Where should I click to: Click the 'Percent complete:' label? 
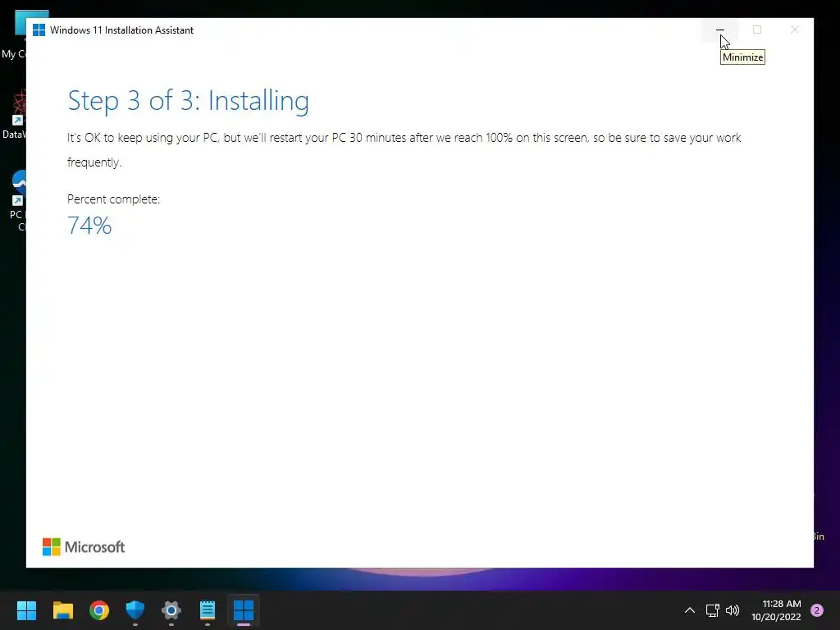pos(113,199)
